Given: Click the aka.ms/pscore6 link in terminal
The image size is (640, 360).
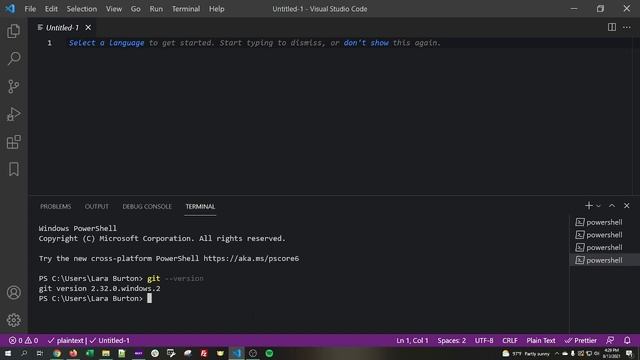Looking at the screenshot, I should pyautogui.click(x=251, y=258).
